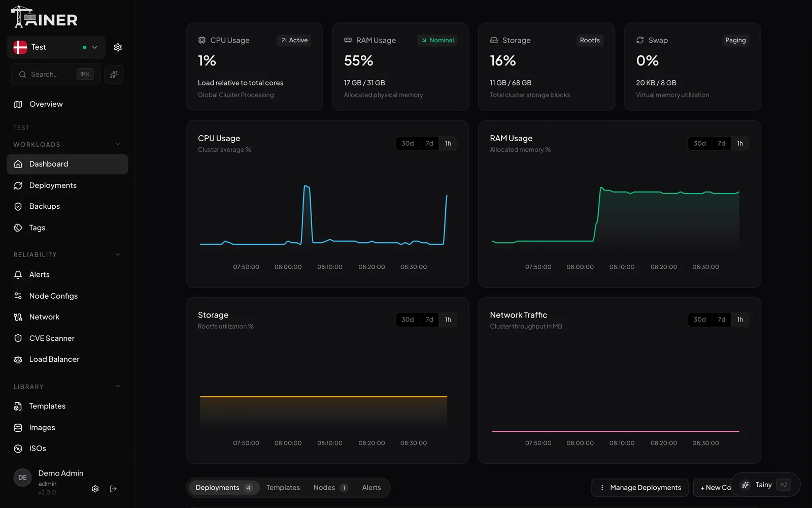
Task: Click the Rootfs badge on Storage card
Action: (x=590, y=40)
